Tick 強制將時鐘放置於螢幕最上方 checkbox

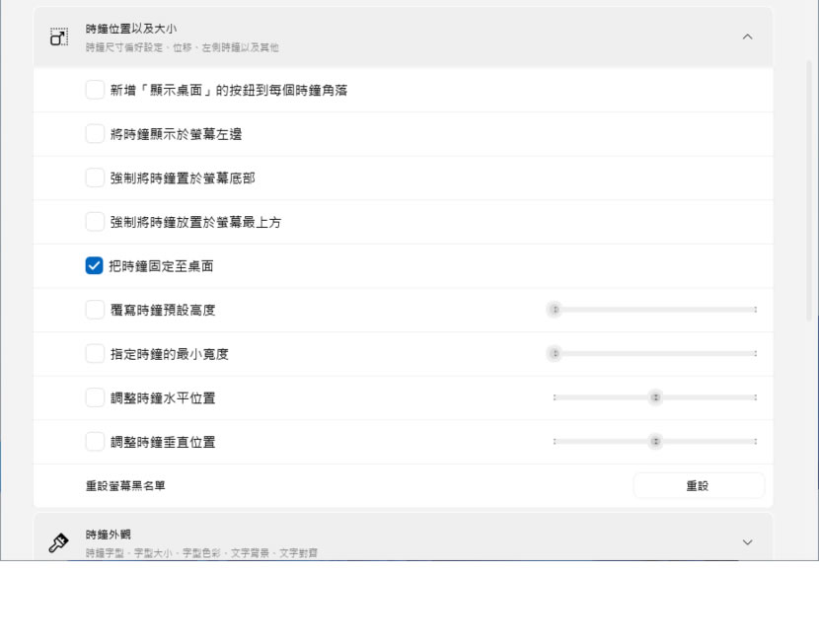[95, 221]
